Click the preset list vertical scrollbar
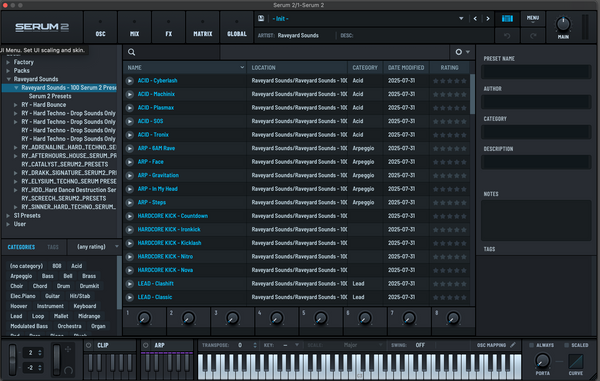This screenshot has width=600, height=381. [472, 94]
